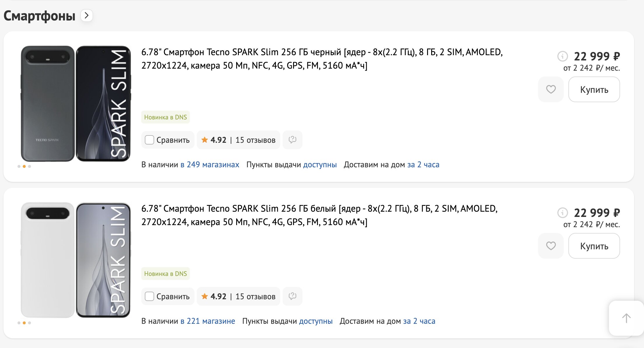Open 'в 221 магазине' availability link
The image size is (644, 348).
coord(208,321)
